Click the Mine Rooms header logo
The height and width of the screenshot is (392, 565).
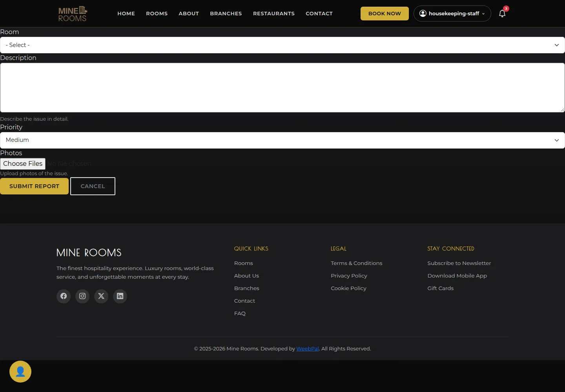[x=73, y=14]
